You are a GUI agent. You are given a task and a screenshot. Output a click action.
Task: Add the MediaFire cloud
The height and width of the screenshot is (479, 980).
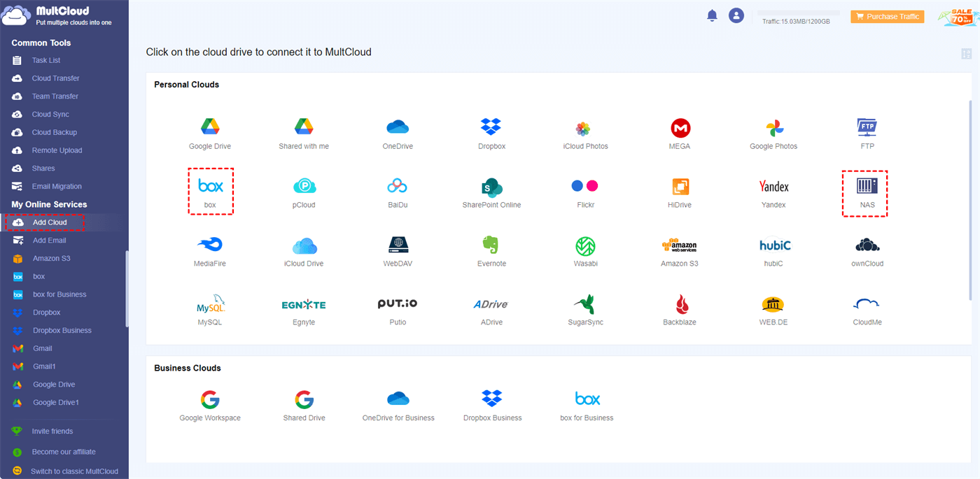coord(210,245)
